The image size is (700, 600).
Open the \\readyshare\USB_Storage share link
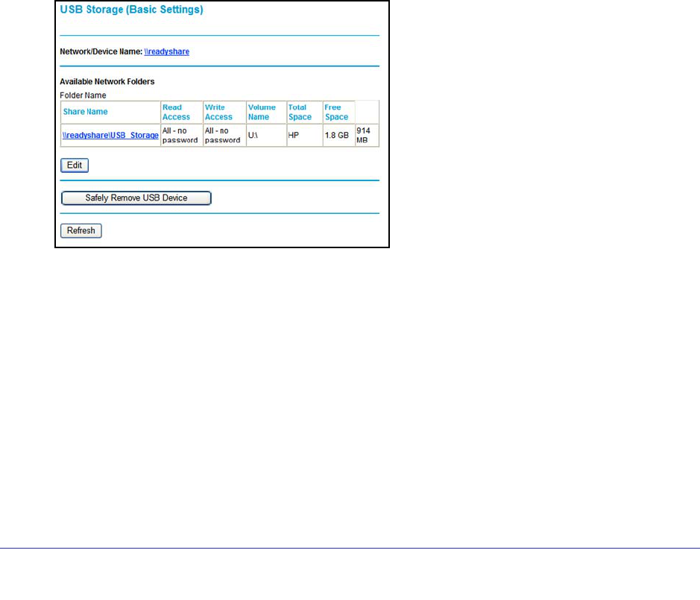[x=110, y=135]
